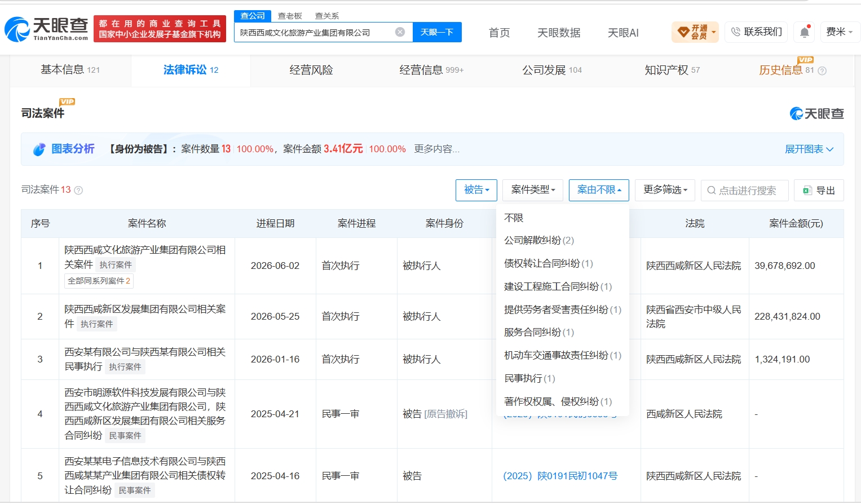Open case 陕西西咸新区发展集团有限公司相关案件
This screenshot has width=861, height=504.
click(x=145, y=316)
